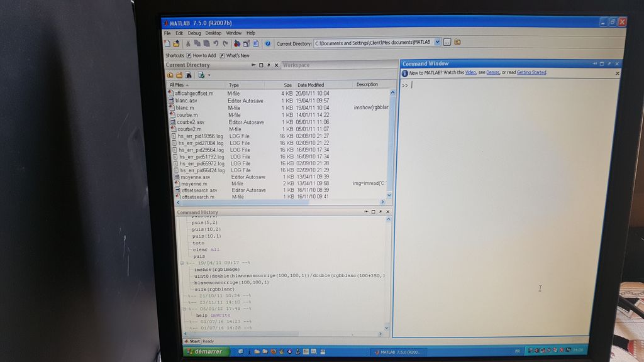The height and width of the screenshot is (362, 644).
Task: Close the Current Directory panel
Action: [277, 65]
